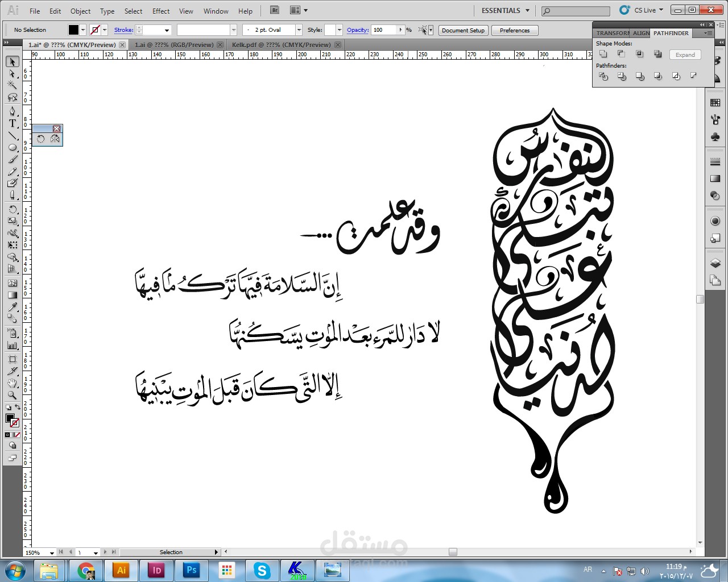This screenshot has height=582, width=728.
Task: Open the Stroke panel link
Action: coord(123,30)
